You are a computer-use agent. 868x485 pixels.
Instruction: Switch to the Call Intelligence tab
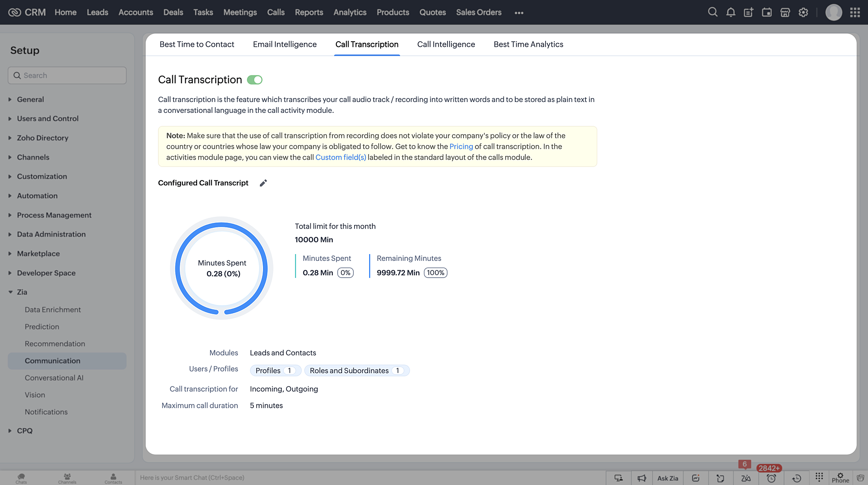[446, 44]
